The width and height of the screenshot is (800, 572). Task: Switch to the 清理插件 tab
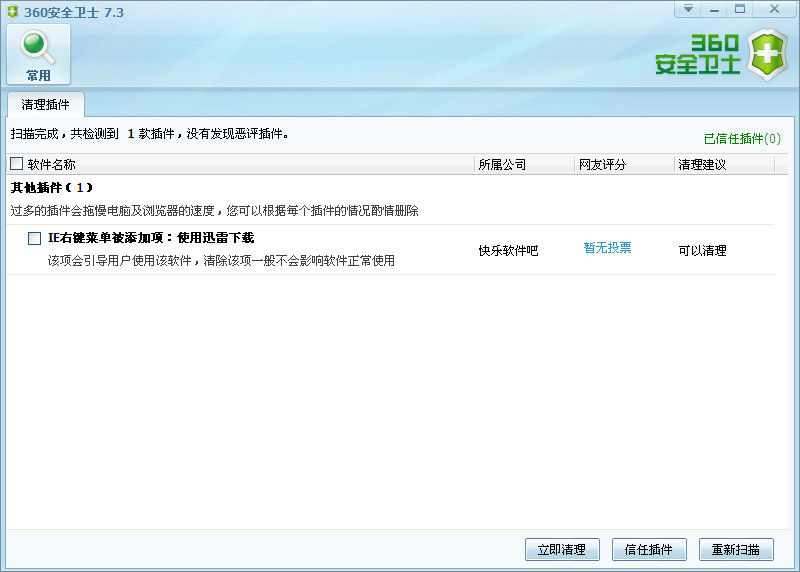click(45, 105)
